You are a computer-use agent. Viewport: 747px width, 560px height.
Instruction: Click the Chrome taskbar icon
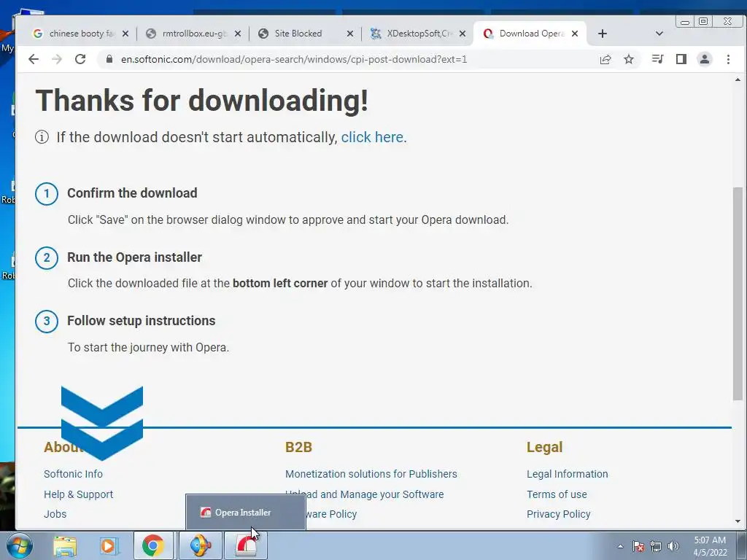pos(153,546)
